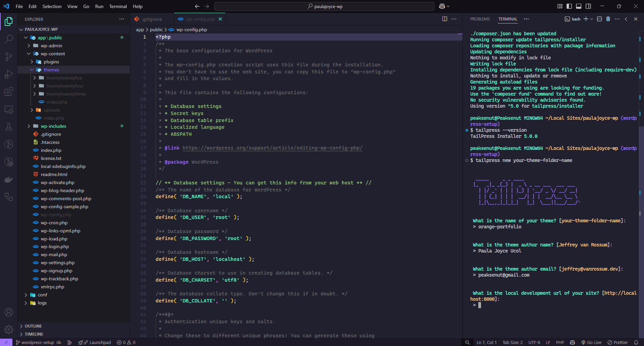The width and height of the screenshot is (644, 346).
Task: Click the command center search field
Action: pyautogui.click(x=324, y=6)
